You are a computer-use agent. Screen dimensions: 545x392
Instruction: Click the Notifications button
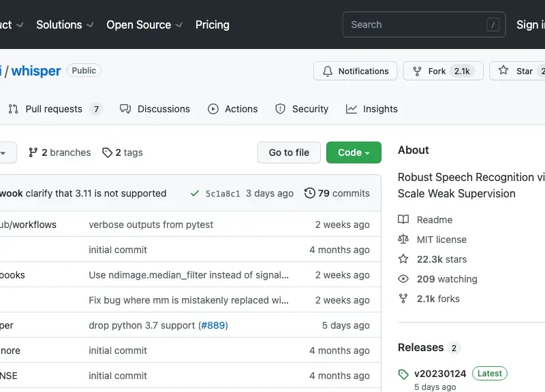355,71
